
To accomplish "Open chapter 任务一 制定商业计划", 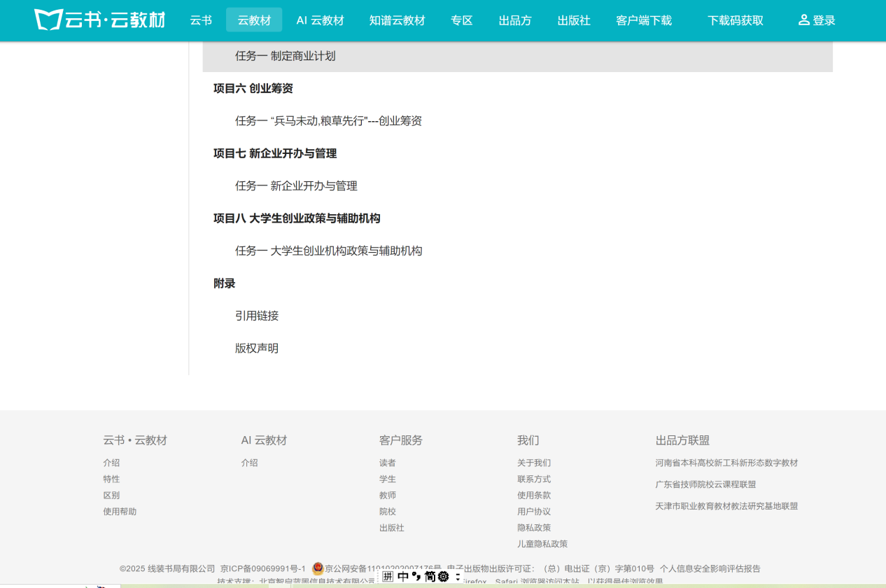I will 285,56.
